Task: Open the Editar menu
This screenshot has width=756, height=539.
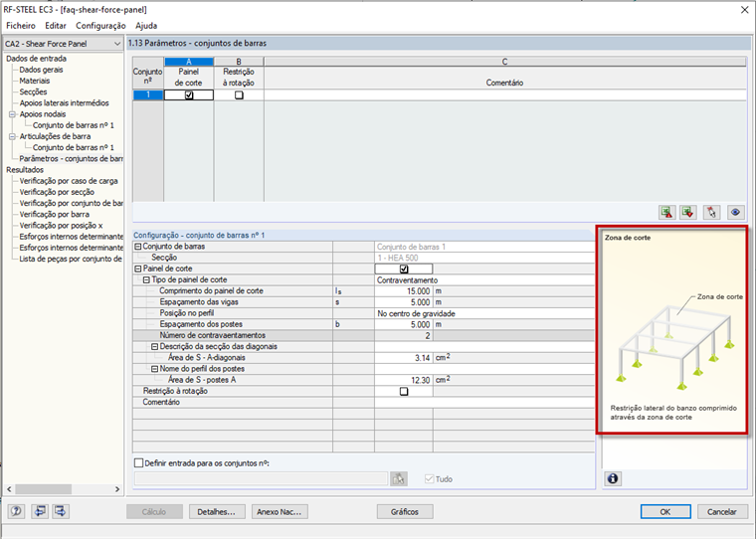Action: coord(56,26)
